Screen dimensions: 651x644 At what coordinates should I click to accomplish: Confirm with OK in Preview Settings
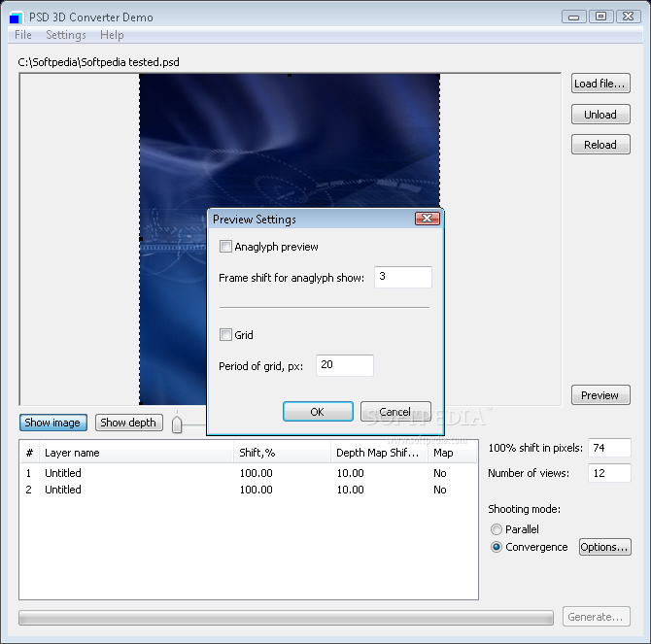(318, 412)
